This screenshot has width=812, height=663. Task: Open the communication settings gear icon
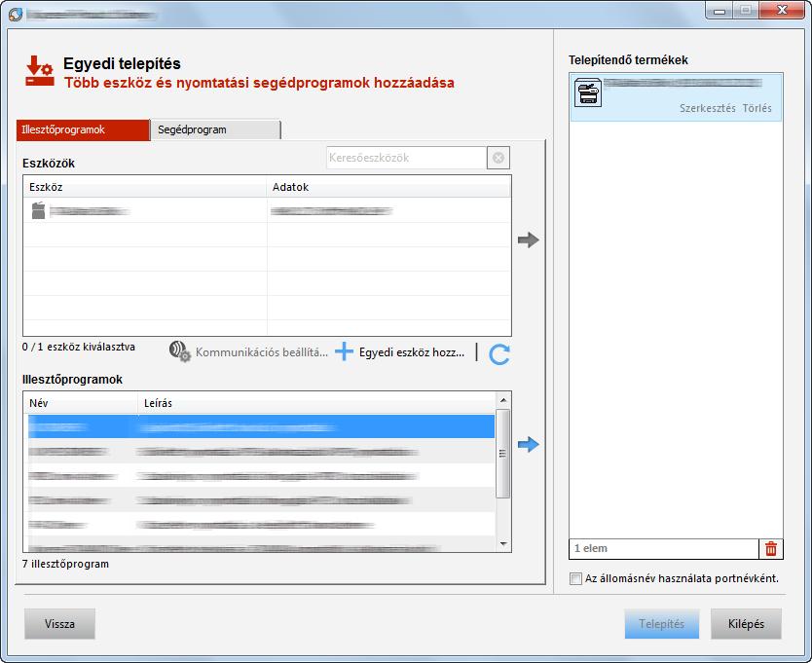coord(180,351)
